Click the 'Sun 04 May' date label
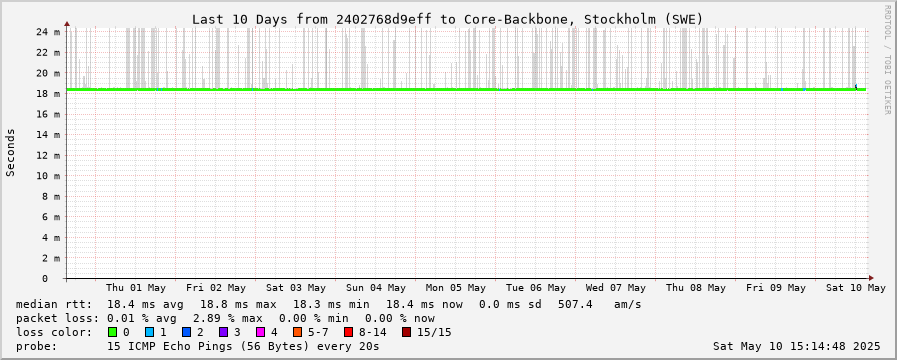This screenshot has height=360, width=897. pyautogui.click(x=376, y=288)
